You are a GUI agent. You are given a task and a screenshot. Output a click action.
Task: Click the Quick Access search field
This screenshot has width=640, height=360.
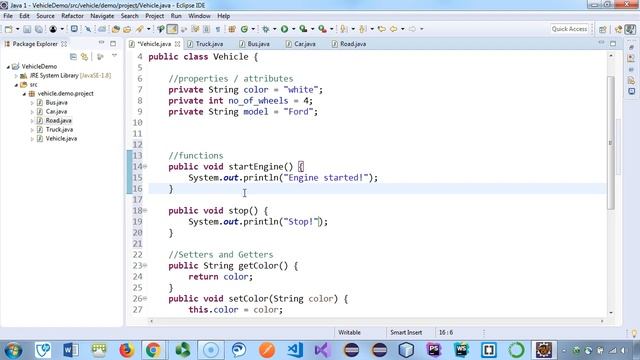[569, 29]
